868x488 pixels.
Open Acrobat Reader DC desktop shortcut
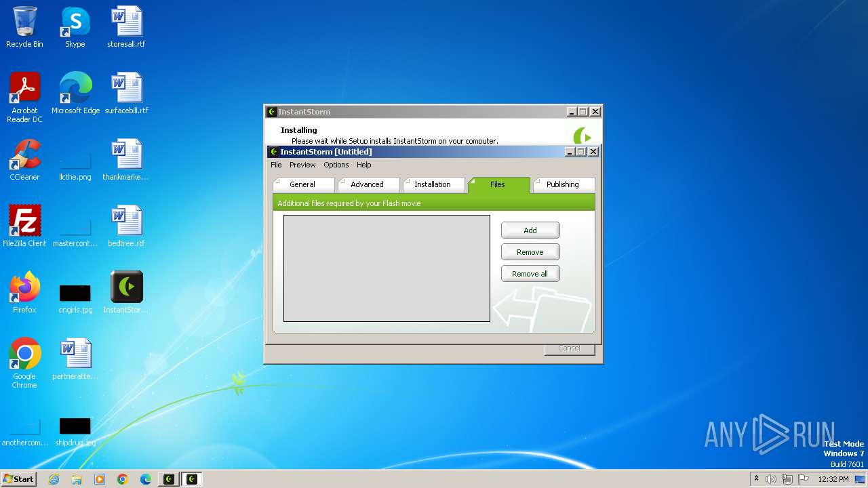coord(24,98)
